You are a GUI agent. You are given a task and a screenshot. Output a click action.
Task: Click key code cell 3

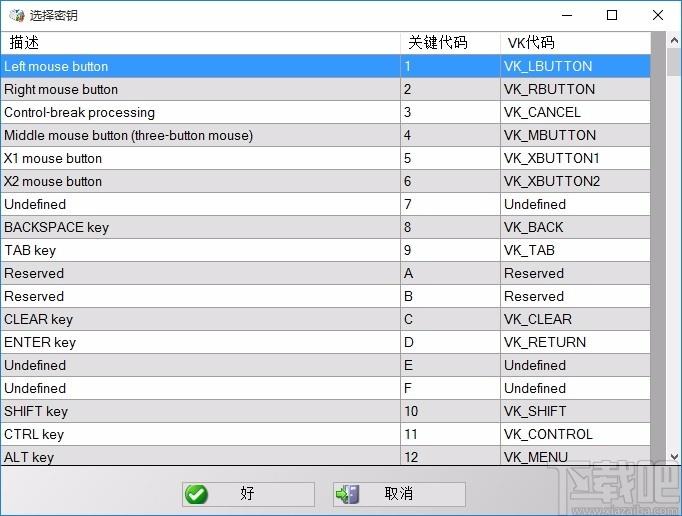(x=450, y=112)
